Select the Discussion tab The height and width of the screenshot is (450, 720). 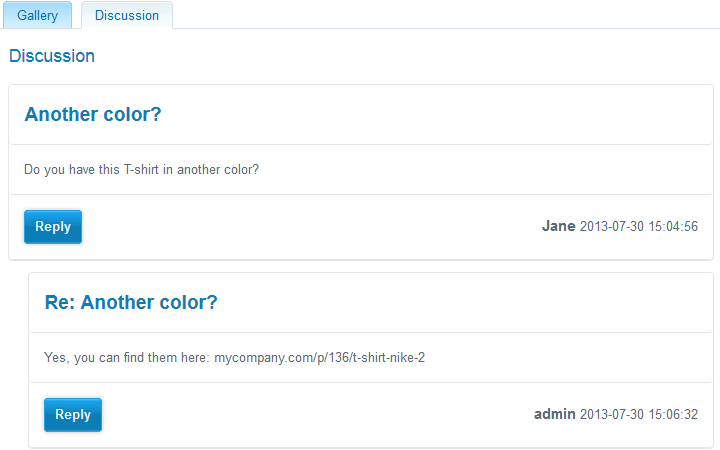click(x=127, y=15)
